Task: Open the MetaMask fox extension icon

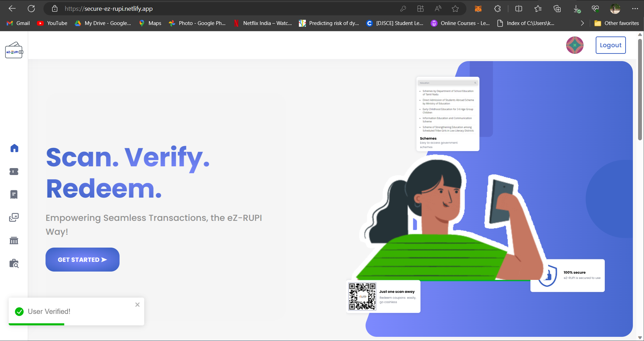Action: click(x=478, y=9)
